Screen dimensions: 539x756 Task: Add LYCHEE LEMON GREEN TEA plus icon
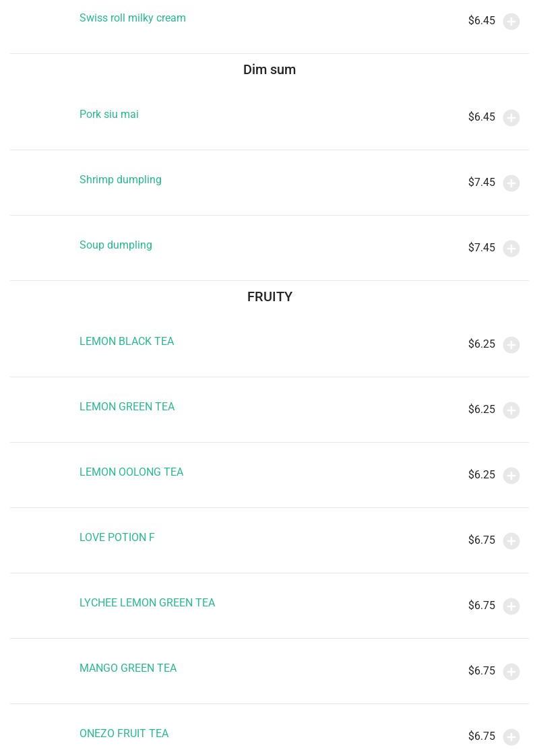511,606
